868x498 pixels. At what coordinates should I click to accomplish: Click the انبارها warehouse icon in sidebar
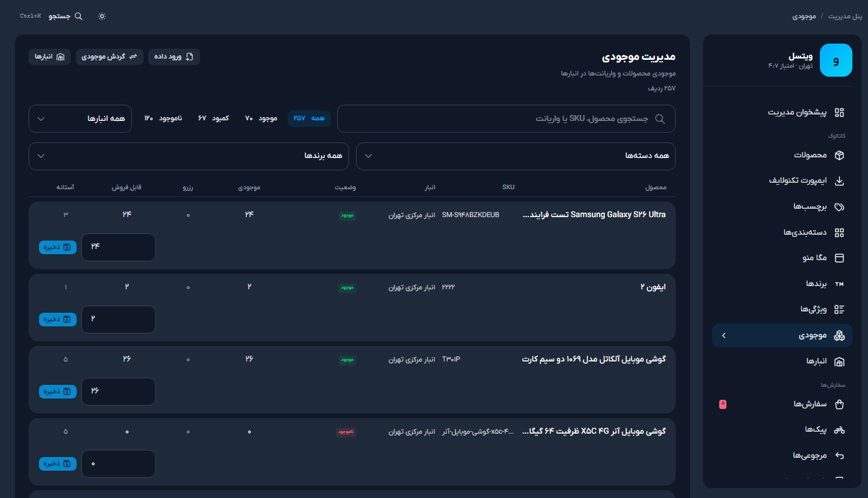tap(839, 361)
